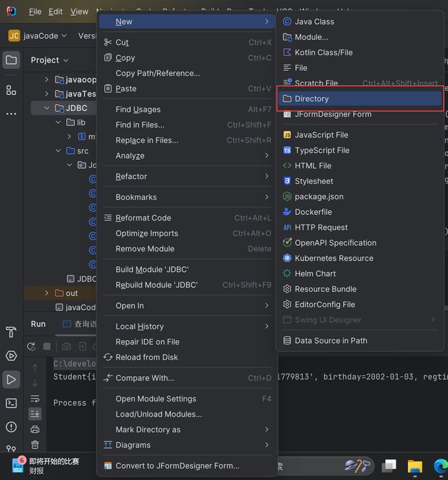This screenshot has height=480, width=448.
Task: Select Kotlin Class/File option
Action: (x=360, y=52)
